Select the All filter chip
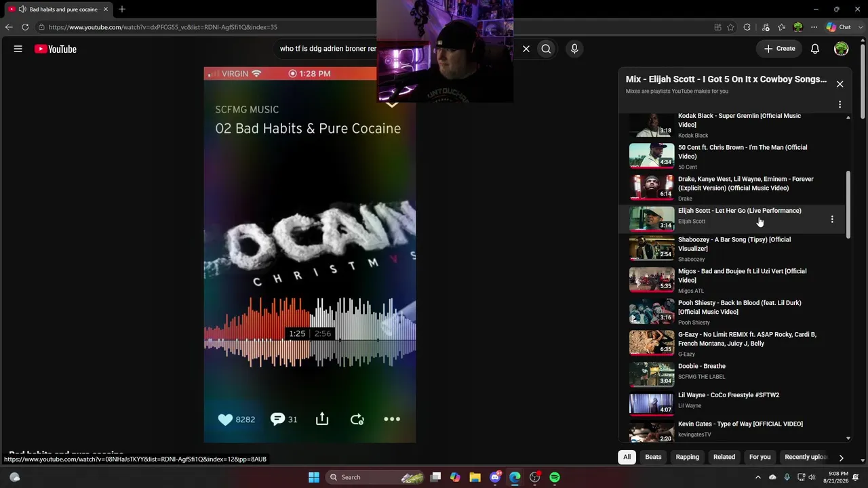The height and width of the screenshot is (488, 868). point(627,457)
